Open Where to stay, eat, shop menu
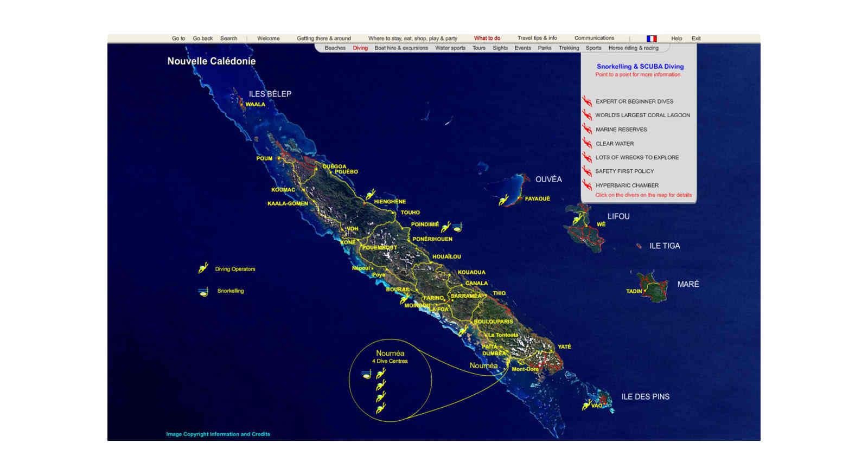868x475 pixels. click(x=413, y=38)
